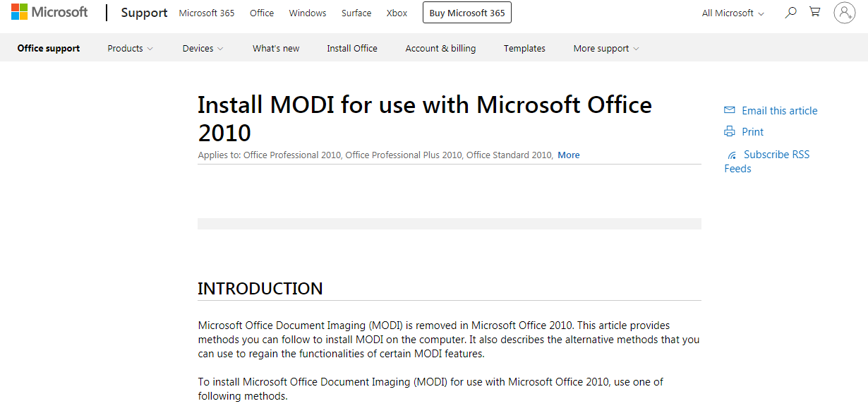
Task: Click the RSS feed icon
Action: (732, 155)
